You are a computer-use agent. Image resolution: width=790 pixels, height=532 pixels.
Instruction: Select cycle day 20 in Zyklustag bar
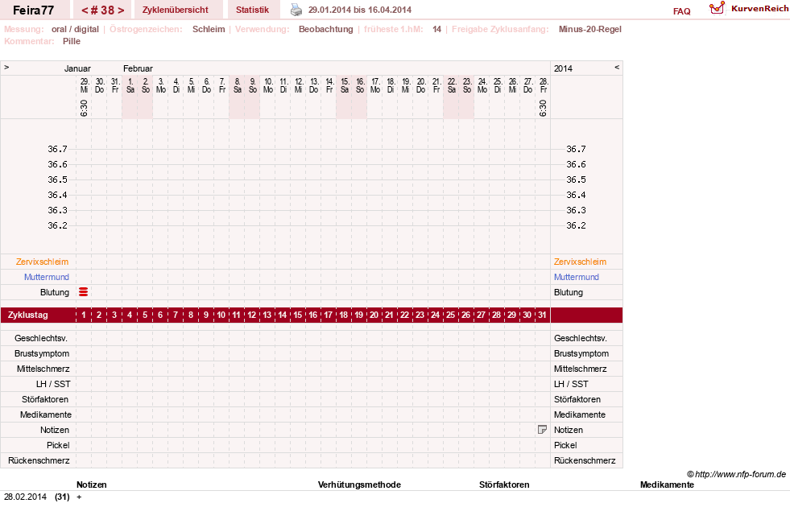tap(374, 315)
